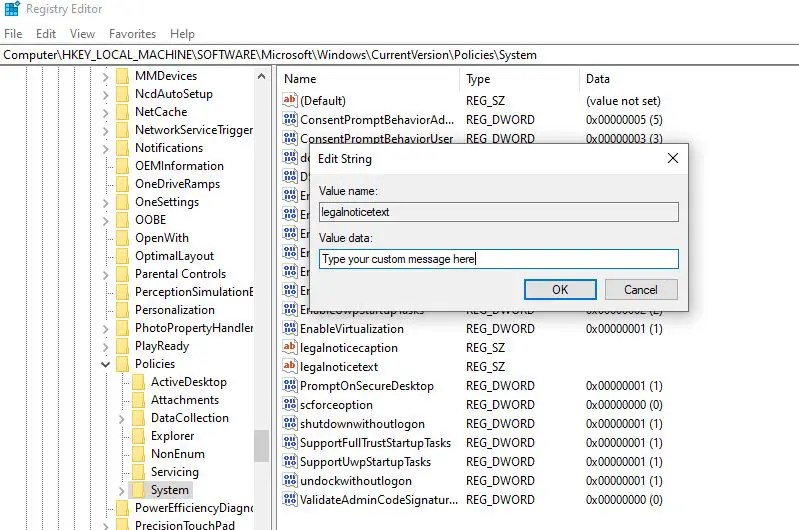Open the Edit menu
The image size is (799, 530).
(x=46, y=34)
